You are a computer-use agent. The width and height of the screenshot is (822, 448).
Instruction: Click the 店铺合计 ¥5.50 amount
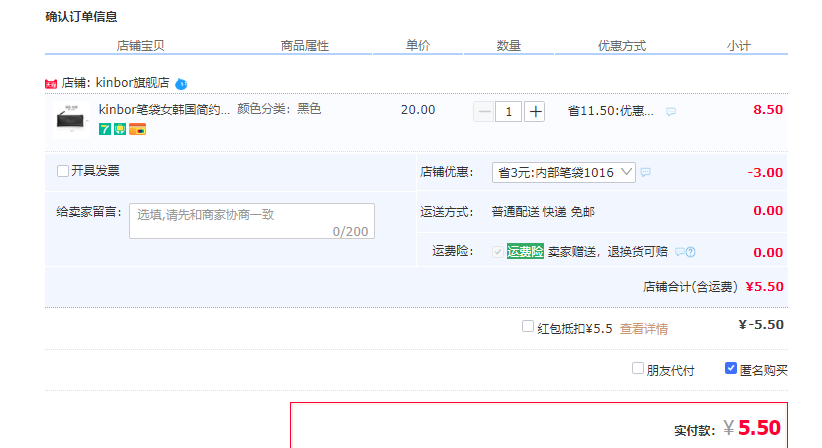coord(765,287)
